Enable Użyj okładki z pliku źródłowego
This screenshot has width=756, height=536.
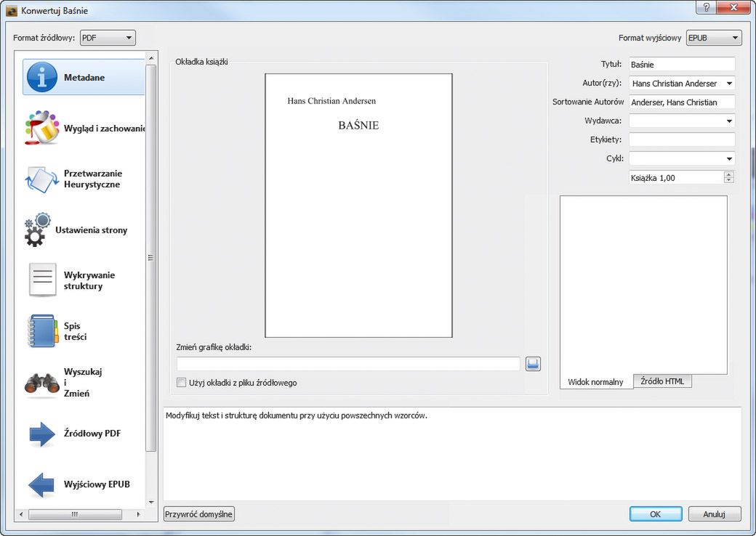pos(181,383)
